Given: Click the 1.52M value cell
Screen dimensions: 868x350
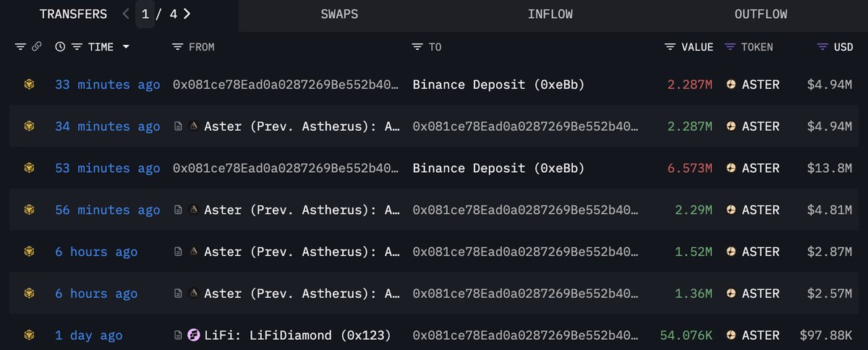Looking at the screenshot, I should click(694, 252).
